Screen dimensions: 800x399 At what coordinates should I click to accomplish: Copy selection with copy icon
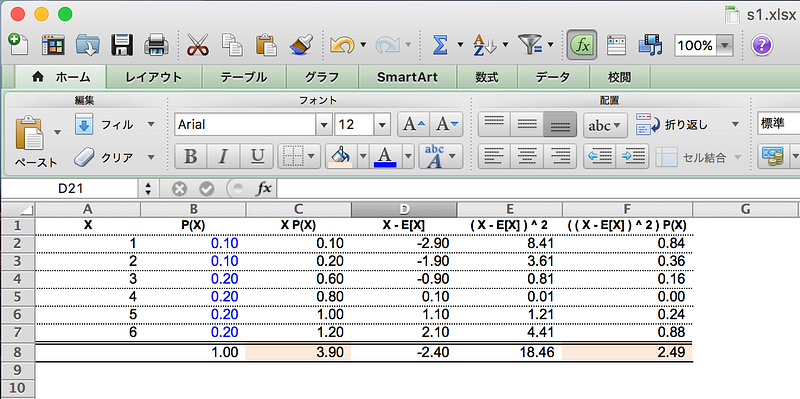(232, 45)
